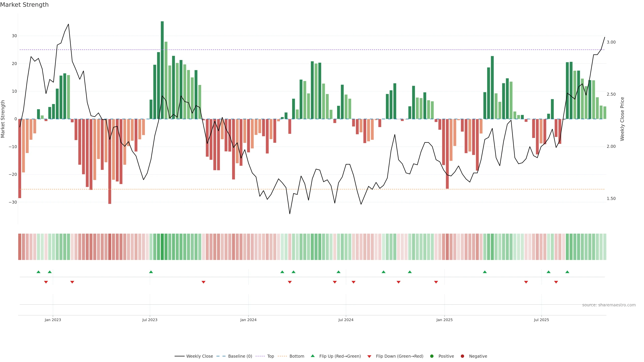Image resolution: width=644 pixels, height=362 pixels.
Task: Click the darkest green heatmap strip cell
Action: 162,247
